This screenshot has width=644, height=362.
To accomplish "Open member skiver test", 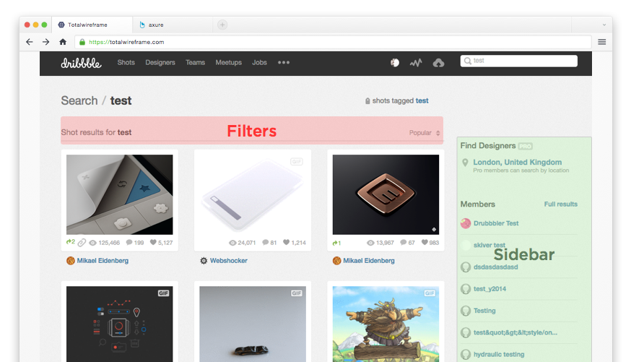I will 489,245.
